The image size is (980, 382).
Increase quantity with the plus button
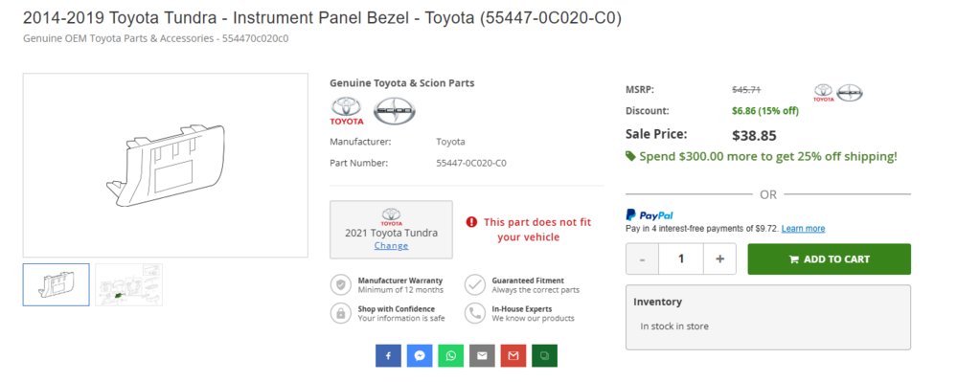(719, 259)
